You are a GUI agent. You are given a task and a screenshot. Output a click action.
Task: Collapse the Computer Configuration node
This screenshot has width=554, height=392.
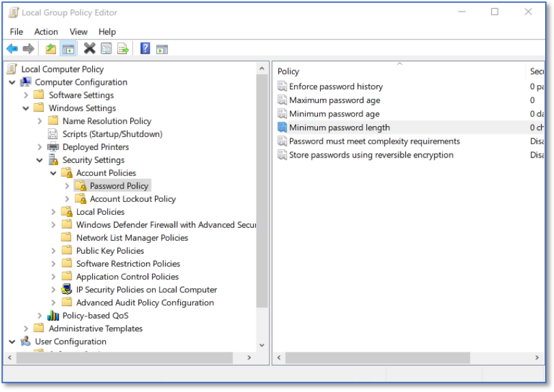pyautogui.click(x=12, y=82)
